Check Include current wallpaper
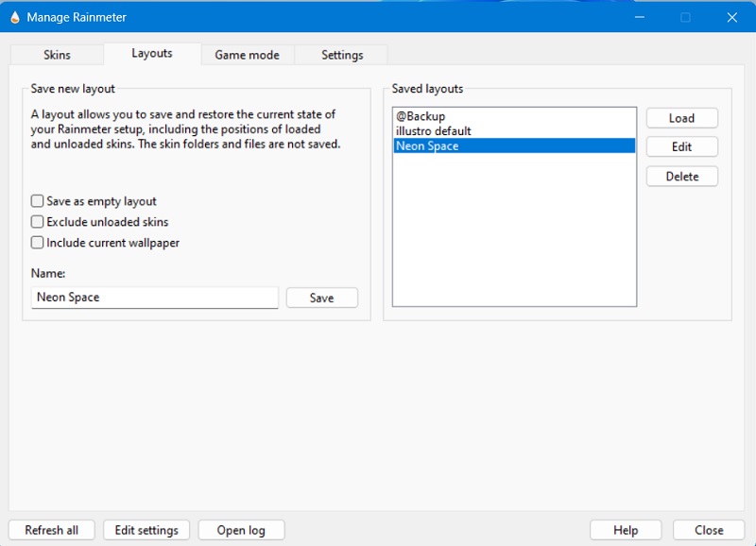The image size is (756, 546). (38, 243)
